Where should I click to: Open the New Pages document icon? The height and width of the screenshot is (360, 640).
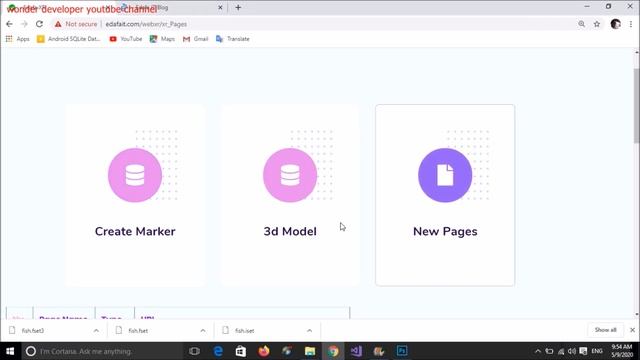445,175
